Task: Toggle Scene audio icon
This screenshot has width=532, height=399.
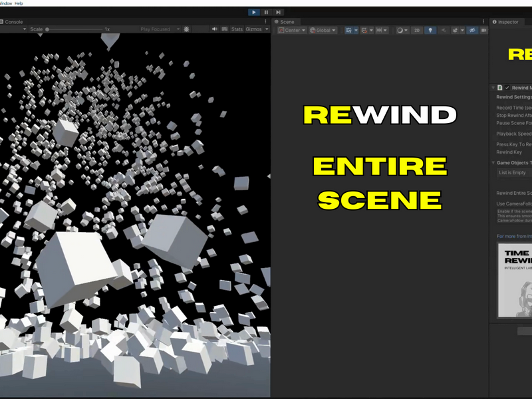Action: coord(444,30)
